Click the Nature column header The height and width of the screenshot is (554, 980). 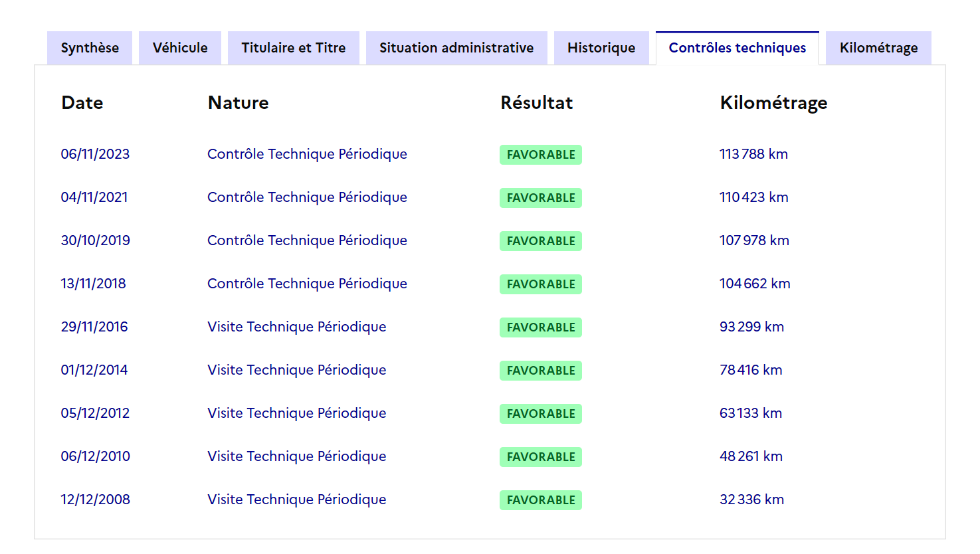[238, 103]
